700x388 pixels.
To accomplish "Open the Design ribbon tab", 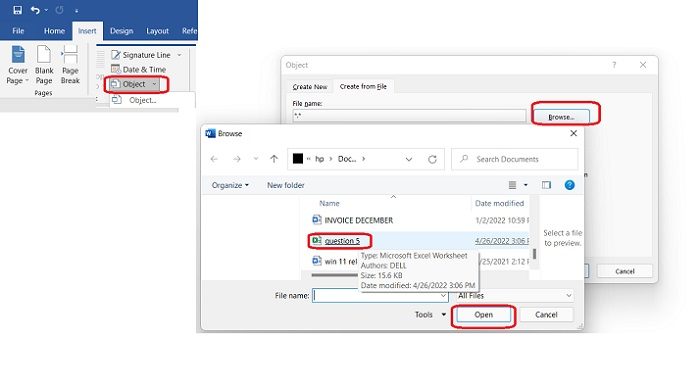I will click(121, 31).
